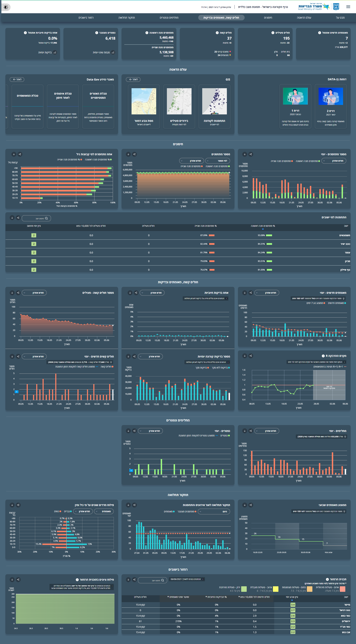Viewport: 356px width, 644px height.
Task: Focus search field in התחסנות לפי ישובים table
Action: pyautogui.click(x=37, y=218)
